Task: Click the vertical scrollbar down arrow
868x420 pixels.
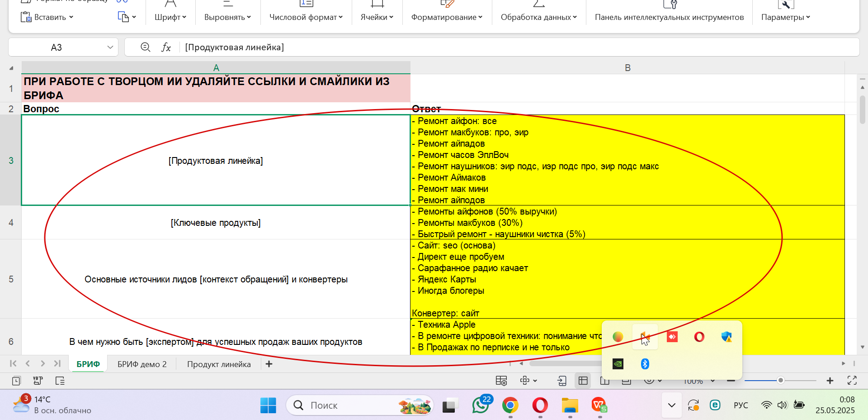Action: pyautogui.click(x=862, y=347)
